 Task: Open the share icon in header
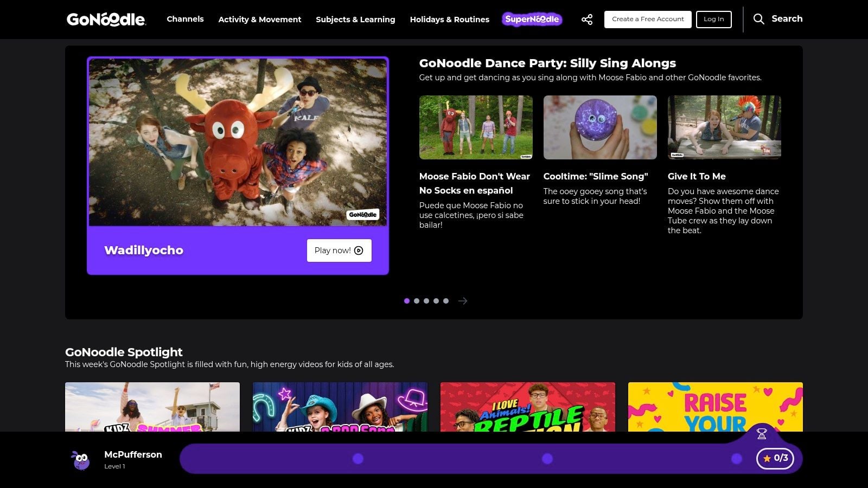click(587, 20)
